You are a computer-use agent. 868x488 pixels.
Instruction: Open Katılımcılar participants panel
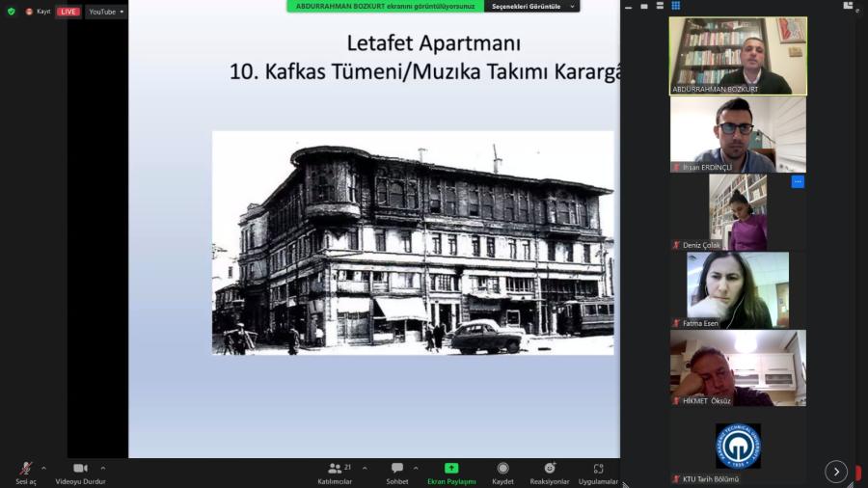335,474
